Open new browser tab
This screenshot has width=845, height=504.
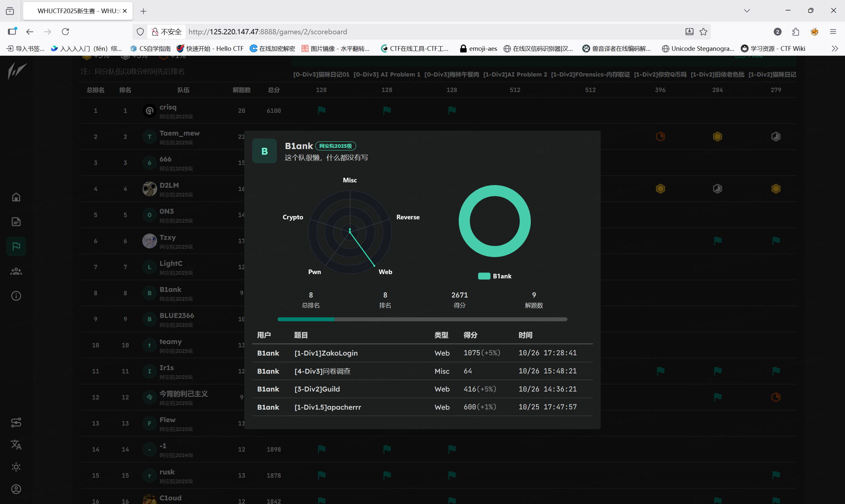143,11
